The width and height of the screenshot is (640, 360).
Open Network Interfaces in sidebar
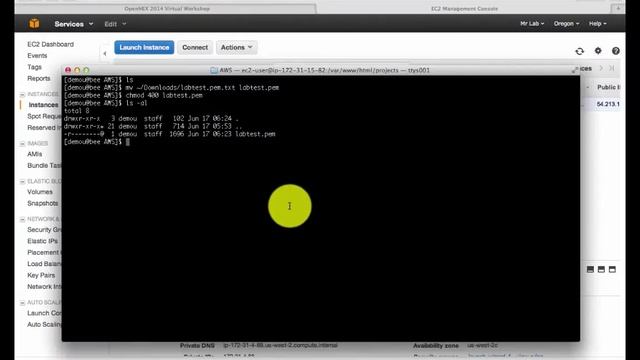click(x=44, y=287)
